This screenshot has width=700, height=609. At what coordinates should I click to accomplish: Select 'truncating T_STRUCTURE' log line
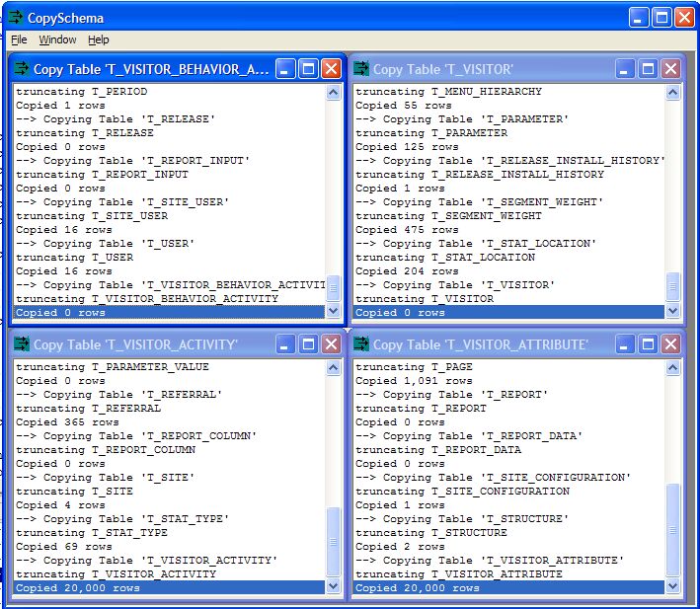(x=431, y=533)
